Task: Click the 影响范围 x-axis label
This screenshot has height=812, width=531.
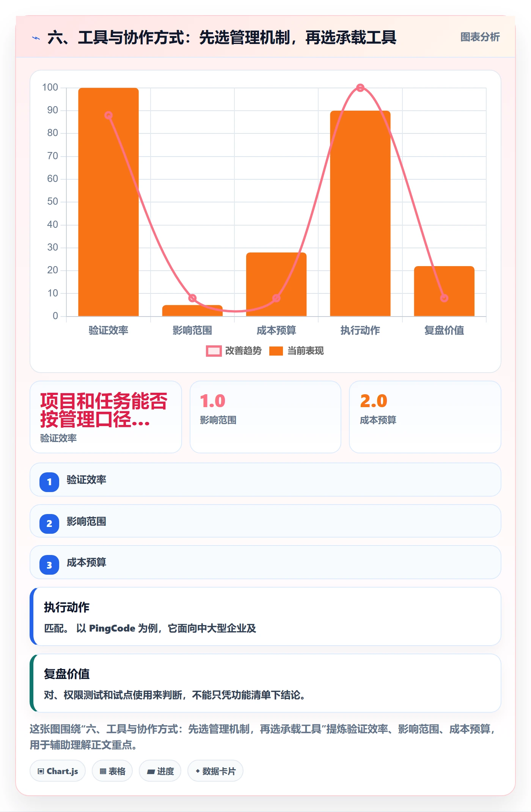Action: 192,331
